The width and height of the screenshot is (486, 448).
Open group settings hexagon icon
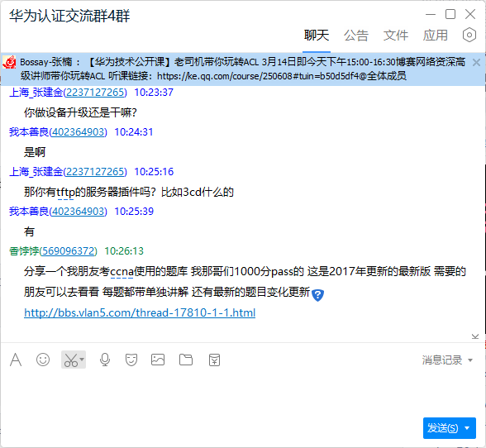coord(469,35)
